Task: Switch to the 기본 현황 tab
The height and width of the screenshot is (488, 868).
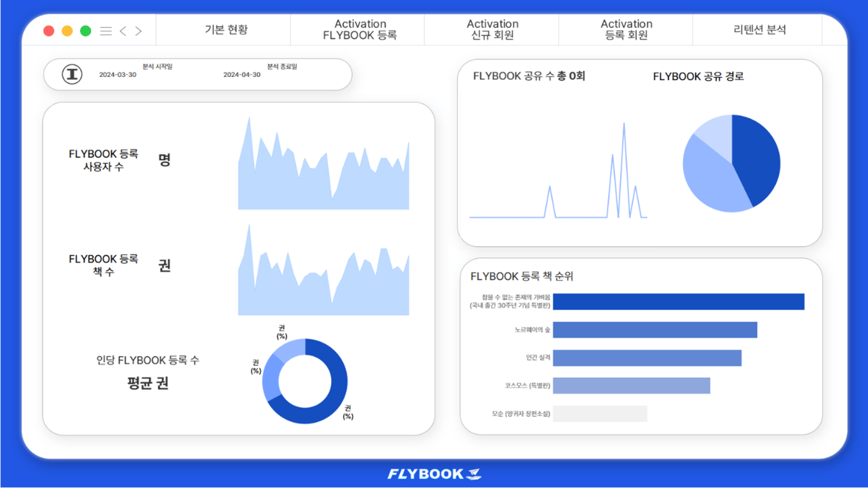Action: pyautogui.click(x=226, y=30)
